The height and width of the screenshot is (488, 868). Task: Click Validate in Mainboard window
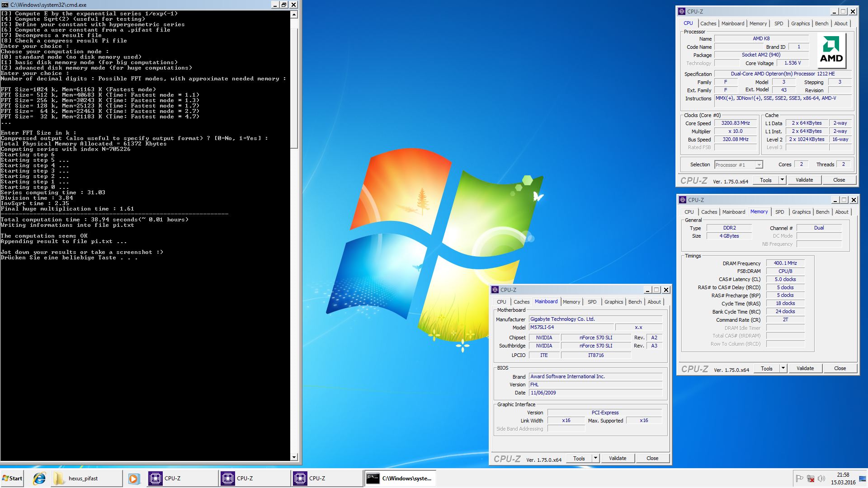pyautogui.click(x=618, y=458)
